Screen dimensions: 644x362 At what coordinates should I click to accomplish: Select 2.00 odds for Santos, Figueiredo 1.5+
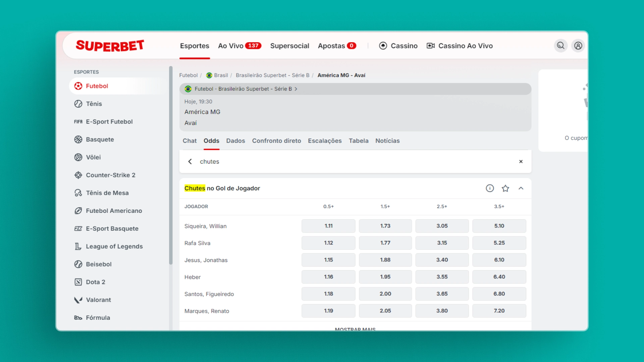click(385, 294)
